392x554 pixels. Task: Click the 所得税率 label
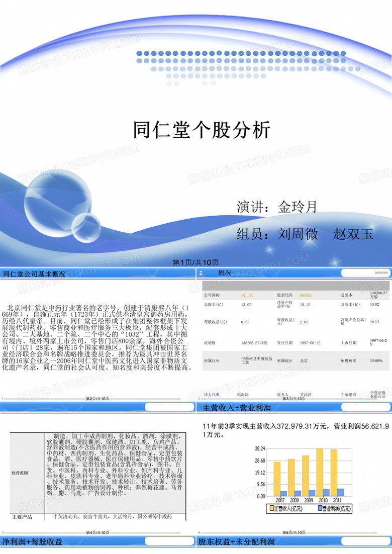tap(349, 361)
